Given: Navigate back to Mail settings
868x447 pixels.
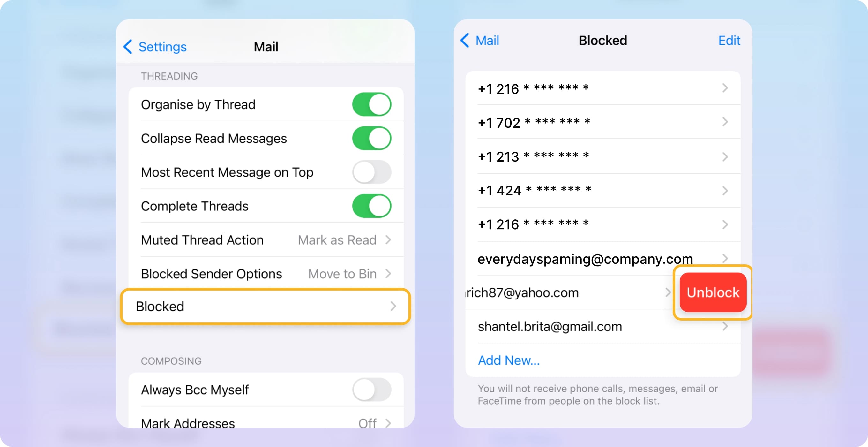Looking at the screenshot, I should tap(480, 40).
